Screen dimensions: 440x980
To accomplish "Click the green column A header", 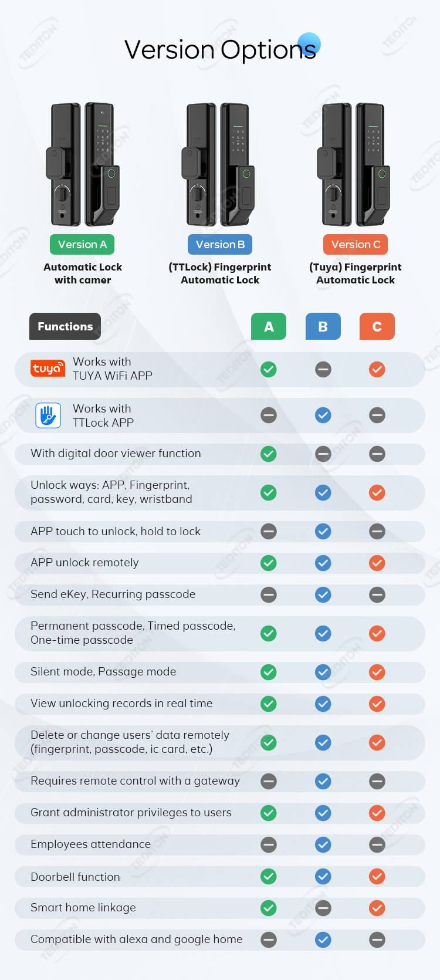I will coord(269,326).
